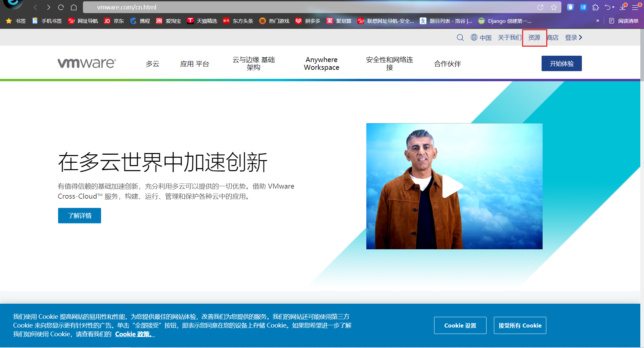
Task: Open 合作伙伴 navigation menu
Action: tap(448, 64)
